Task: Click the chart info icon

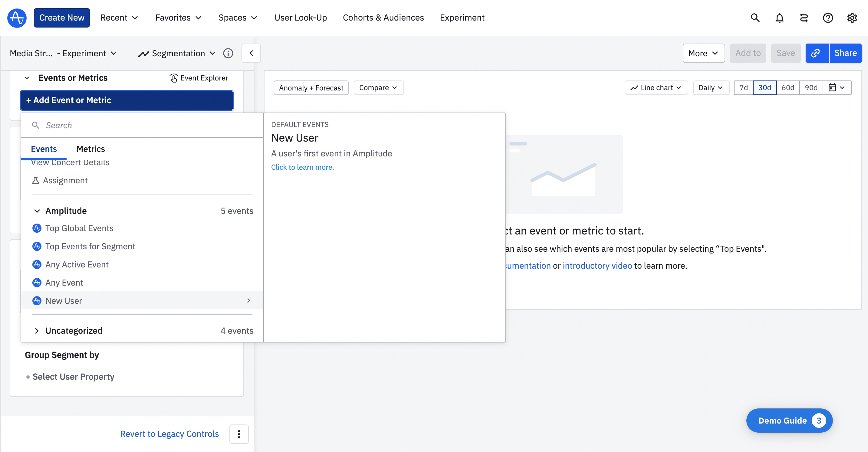Action: point(228,53)
